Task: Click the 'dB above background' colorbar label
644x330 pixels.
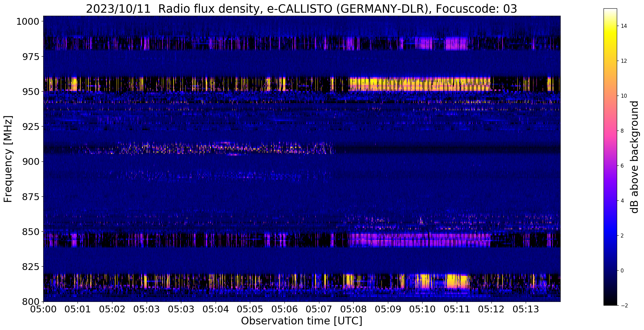Action: tap(634, 157)
